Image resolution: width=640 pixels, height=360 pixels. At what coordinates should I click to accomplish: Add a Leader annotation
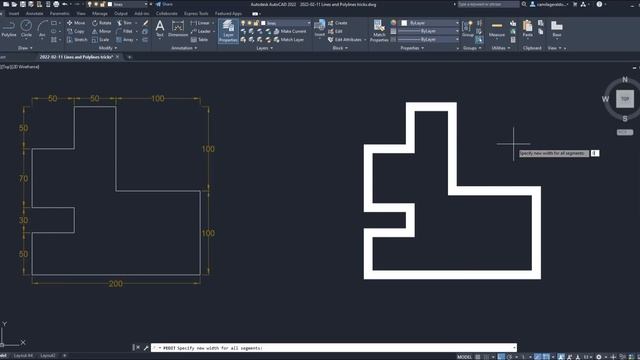201,31
